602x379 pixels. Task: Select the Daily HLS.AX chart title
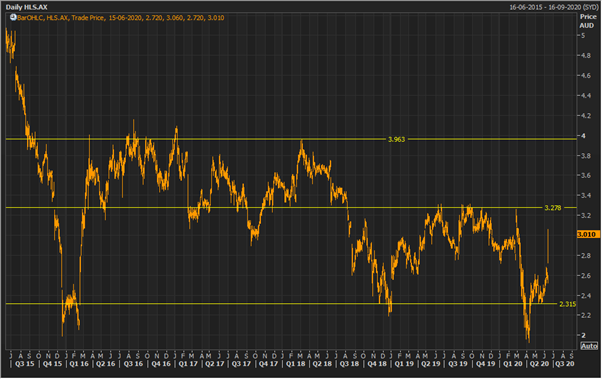26,7
